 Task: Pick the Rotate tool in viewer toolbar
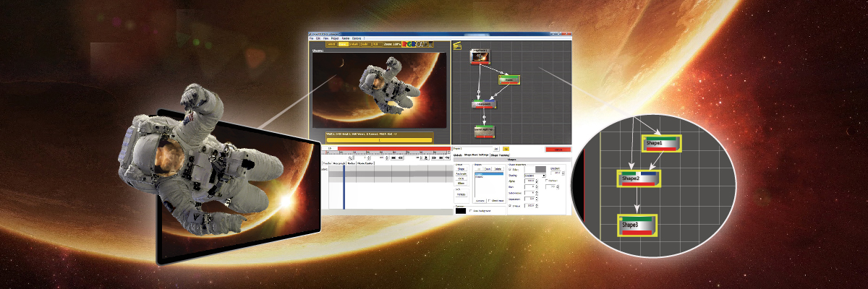[354, 44]
